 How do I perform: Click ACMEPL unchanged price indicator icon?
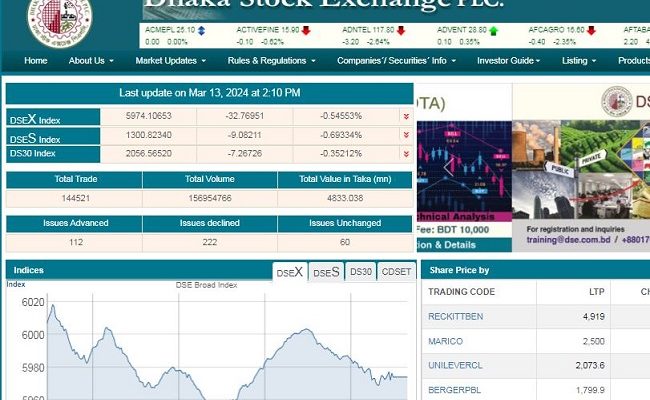[202, 31]
